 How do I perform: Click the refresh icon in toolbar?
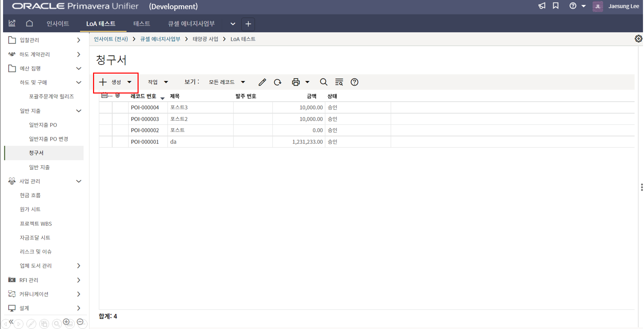pos(277,82)
